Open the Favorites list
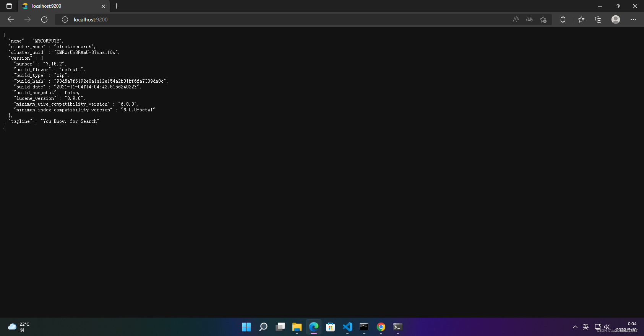The width and height of the screenshot is (644, 336). pos(581,20)
